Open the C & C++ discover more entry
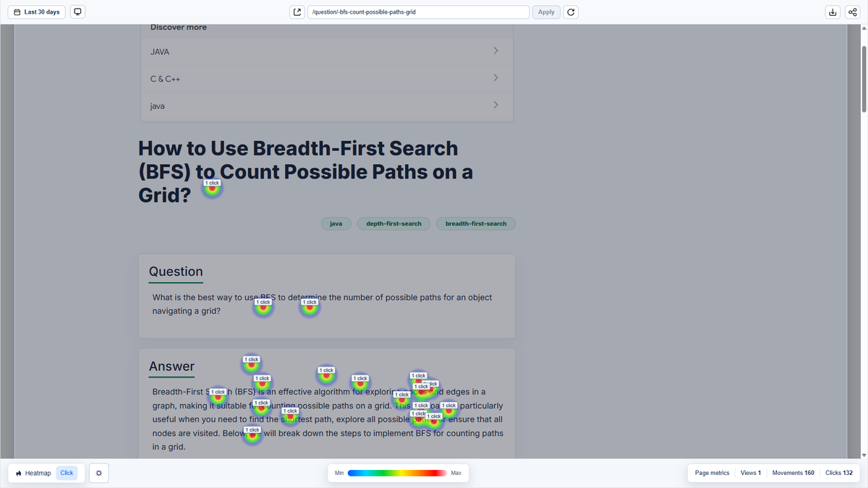The width and height of the screenshot is (868, 488). point(326,79)
